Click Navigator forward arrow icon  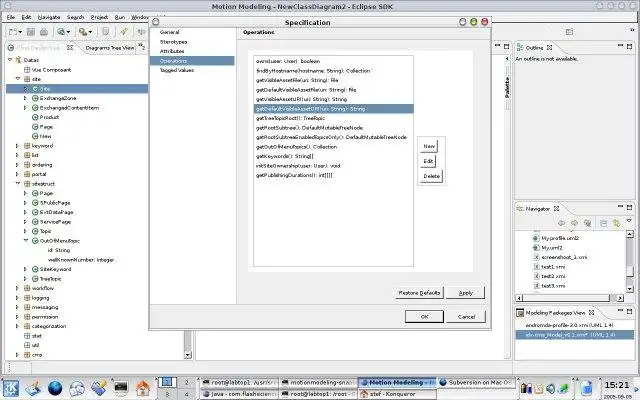click(574, 223)
